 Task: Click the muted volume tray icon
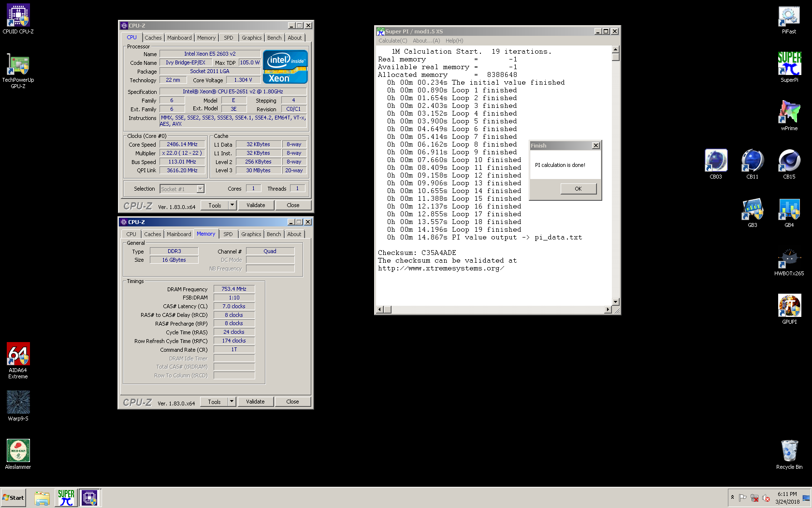(766, 498)
